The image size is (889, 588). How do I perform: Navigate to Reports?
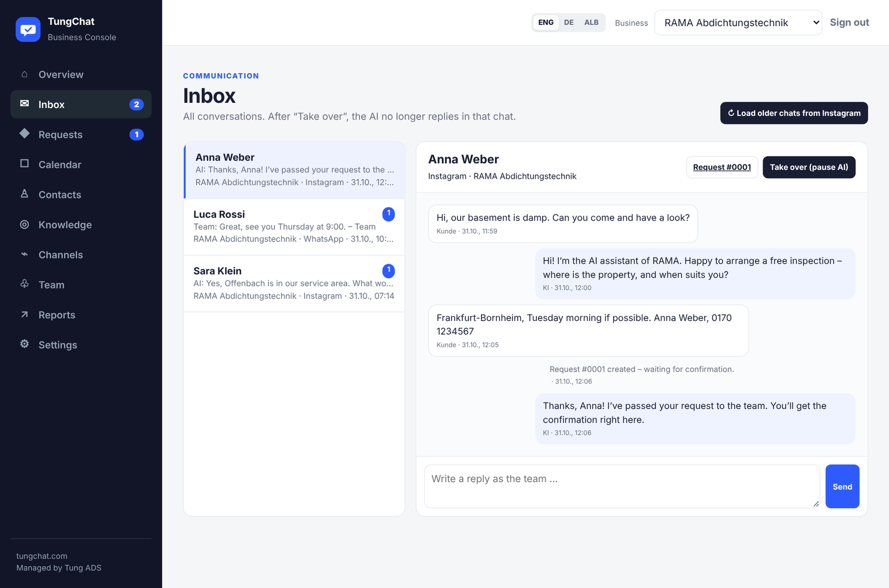pos(81,315)
